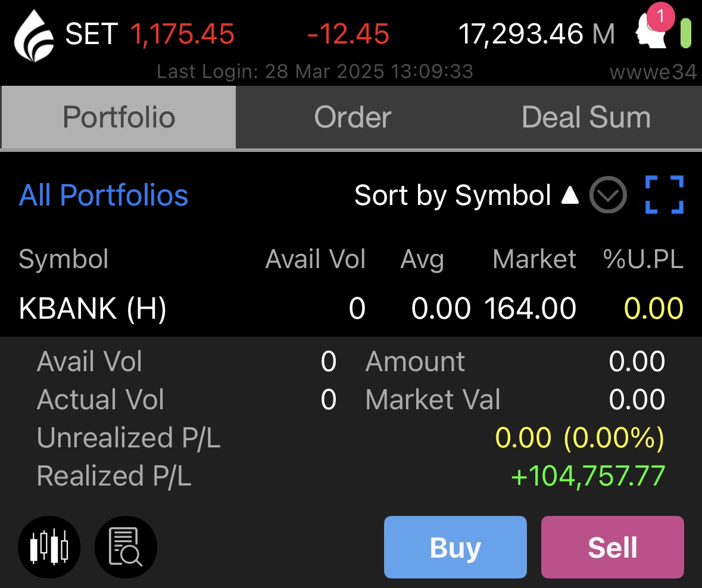Expand portfolio to fullscreen with bracket icon
702x588 pixels.
pyautogui.click(x=664, y=195)
